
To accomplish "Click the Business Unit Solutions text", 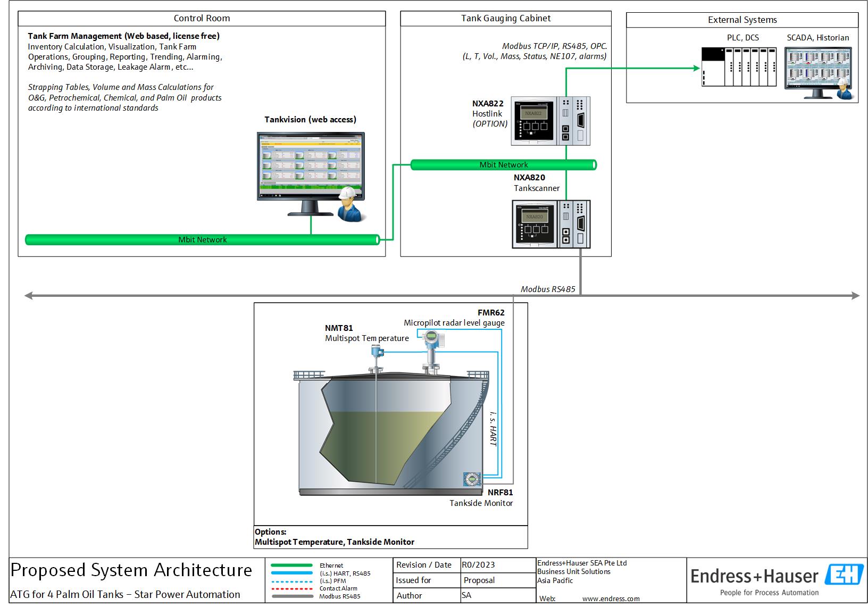I will (x=574, y=572).
